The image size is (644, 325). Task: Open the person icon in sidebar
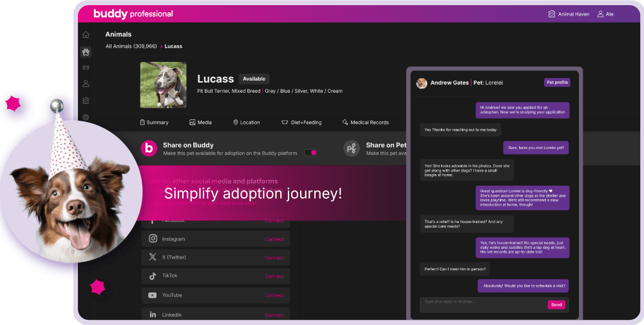[x=86, y=84]
